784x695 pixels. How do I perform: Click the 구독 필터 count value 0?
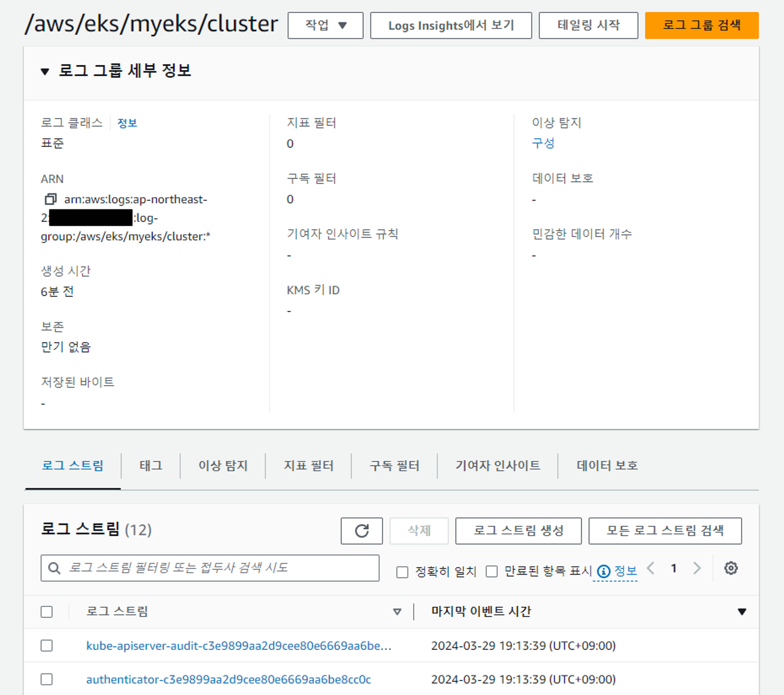(290, 199)
